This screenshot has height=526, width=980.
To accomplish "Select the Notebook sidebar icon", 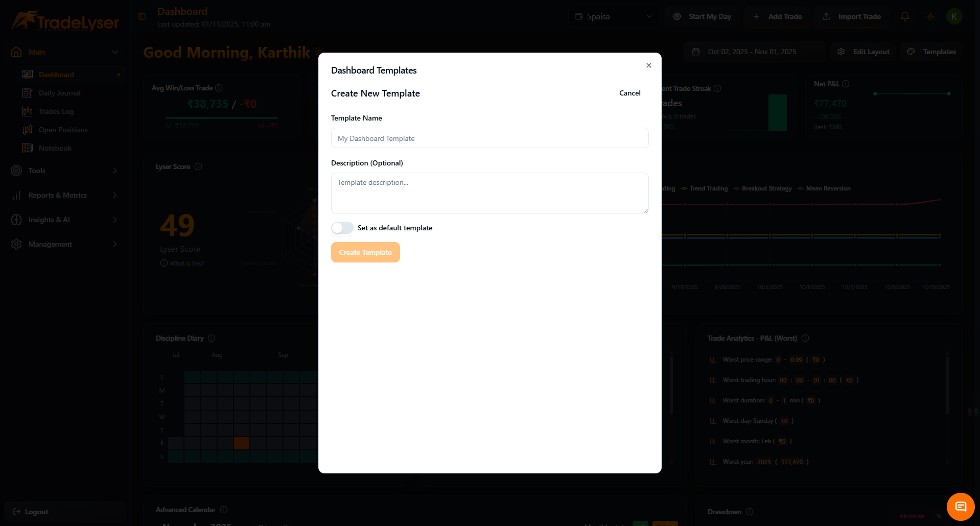I will pyautogui.click(x=28, y=148).
